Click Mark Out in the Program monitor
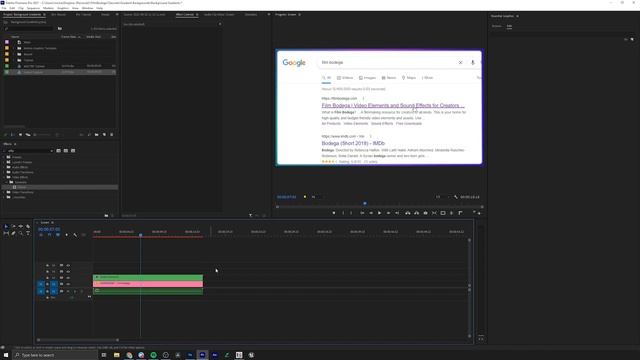This screenshot has height=360, width=640. 351,213
